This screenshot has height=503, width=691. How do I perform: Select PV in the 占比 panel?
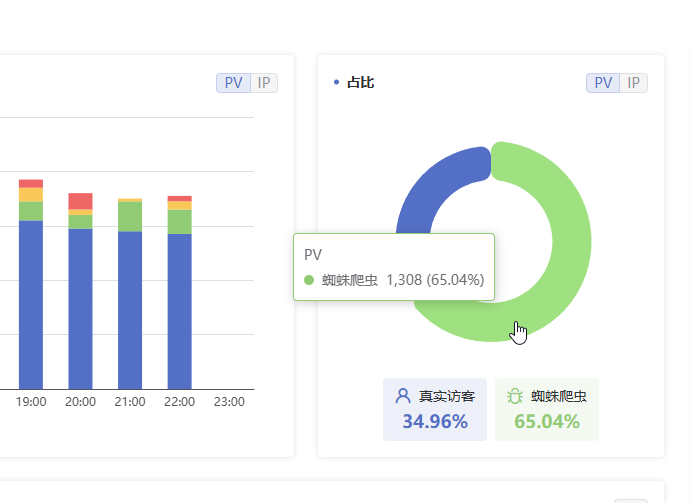point(603,83)
